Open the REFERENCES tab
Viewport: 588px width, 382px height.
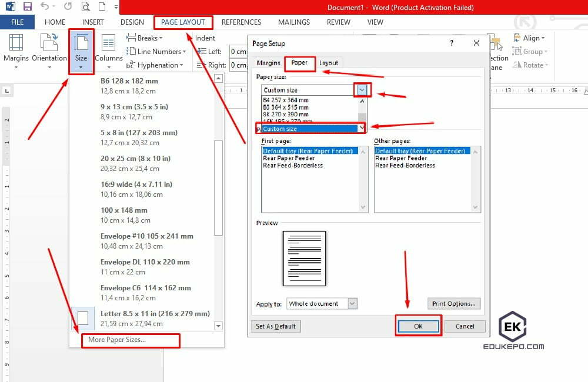241,22
